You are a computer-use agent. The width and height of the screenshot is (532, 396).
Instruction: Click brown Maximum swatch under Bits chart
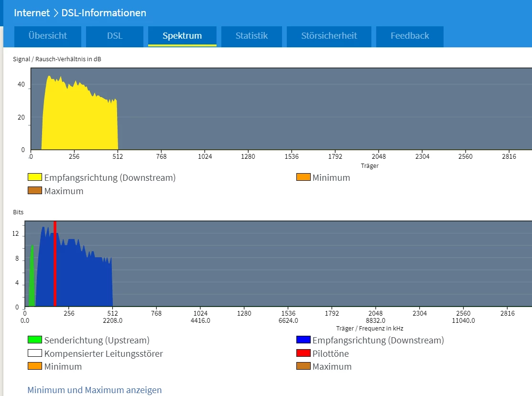tap(303, 367)
